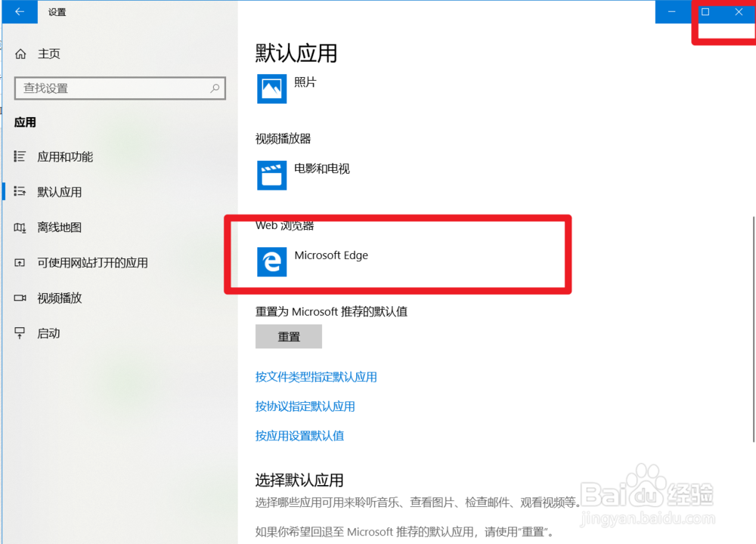Click the Apps for websites icon

pyautogui.click(x=20, y=263)
